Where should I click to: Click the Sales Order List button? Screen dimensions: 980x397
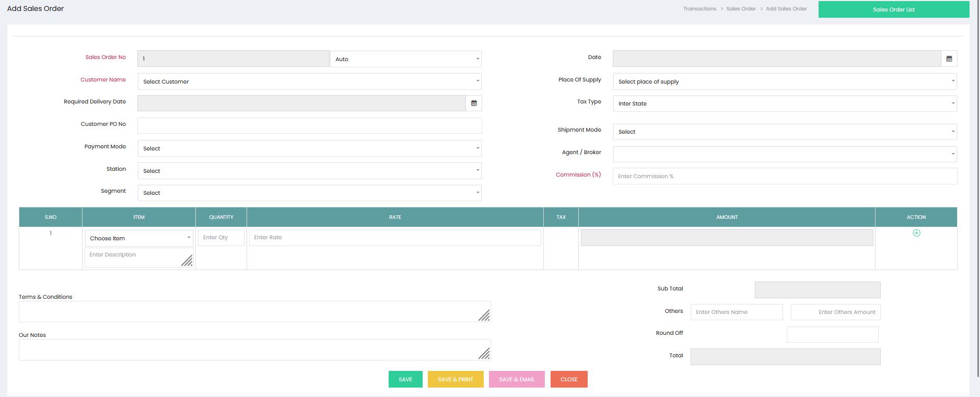pyautogui.click(x=894, y=9)
